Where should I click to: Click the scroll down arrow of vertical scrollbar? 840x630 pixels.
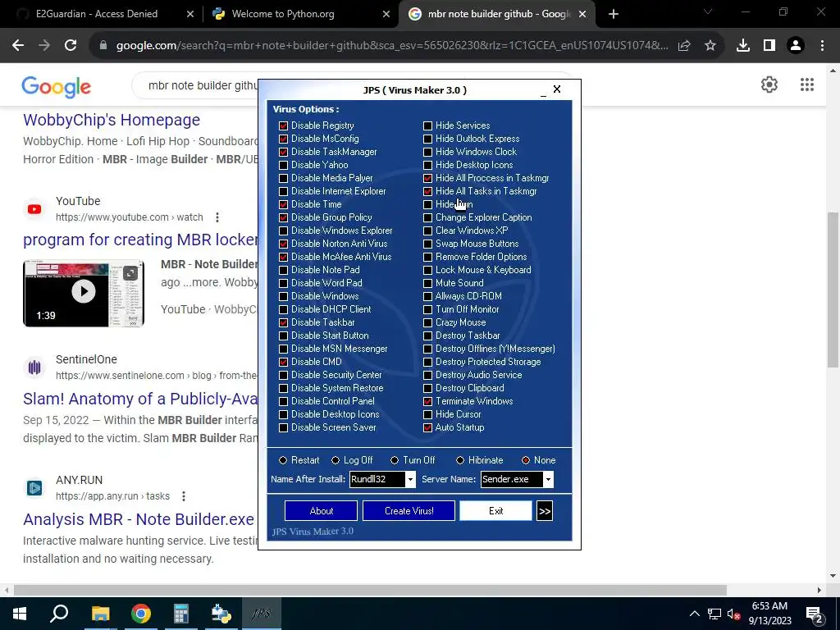click(x=833, y=577)
